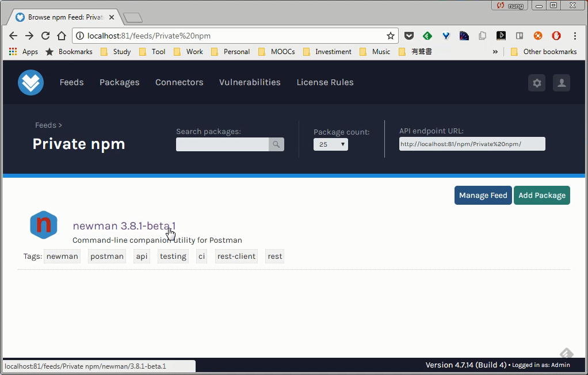This screenshot has width=588, height=375.
Task: Open the Other bookmarks folder
Action: point(544,52)
